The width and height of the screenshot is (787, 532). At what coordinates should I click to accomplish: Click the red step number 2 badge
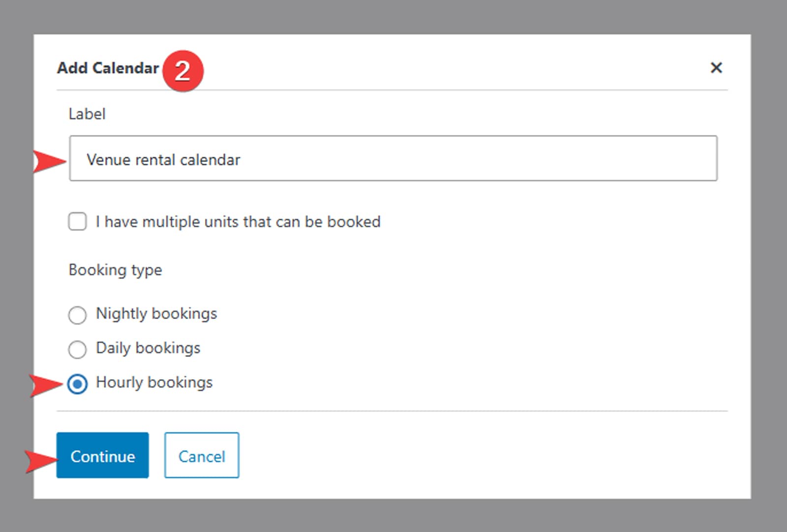[182, 71]
